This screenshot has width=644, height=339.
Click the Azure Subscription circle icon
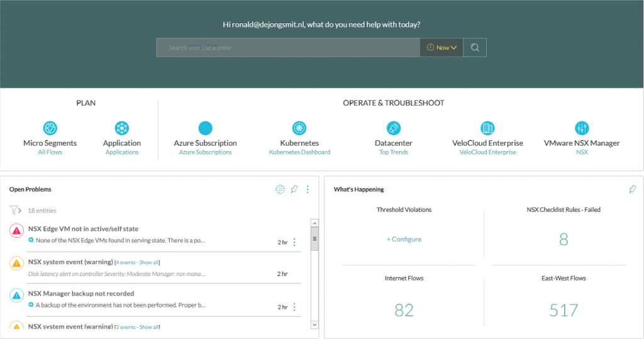206,128
